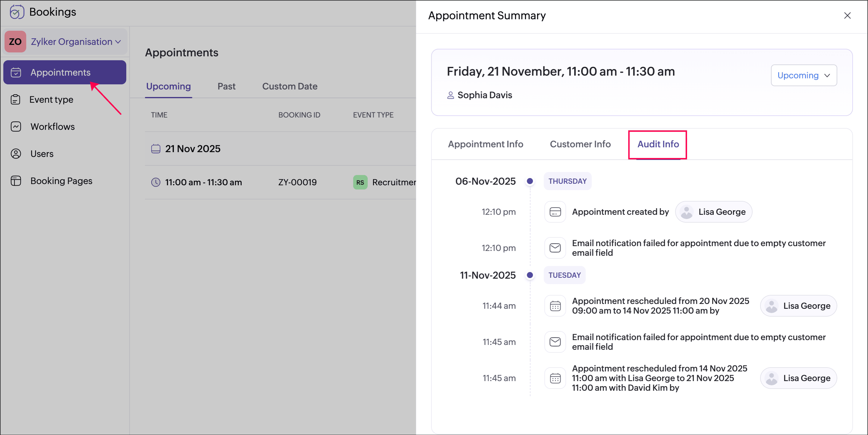Switch to the Appointment Info tab
This screenshot has width=868, height=435.
click(485, 144)
